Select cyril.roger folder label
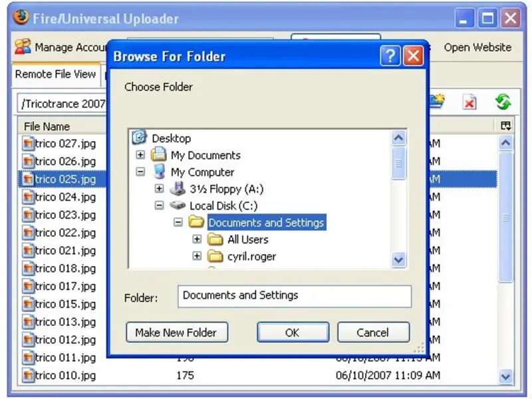This screenshot has width=532, height=399. 252,257
